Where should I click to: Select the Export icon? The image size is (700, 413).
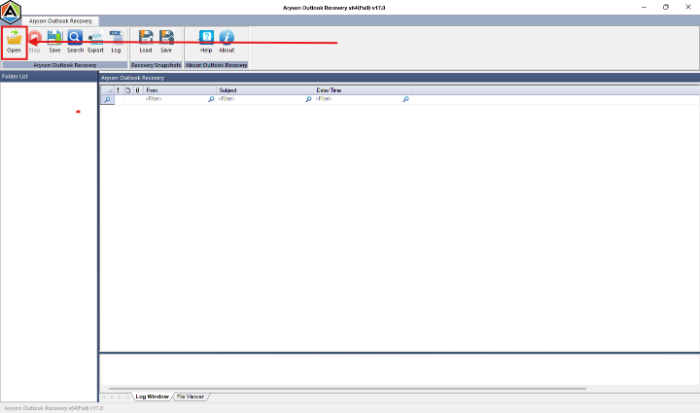(x=95, y=42)
